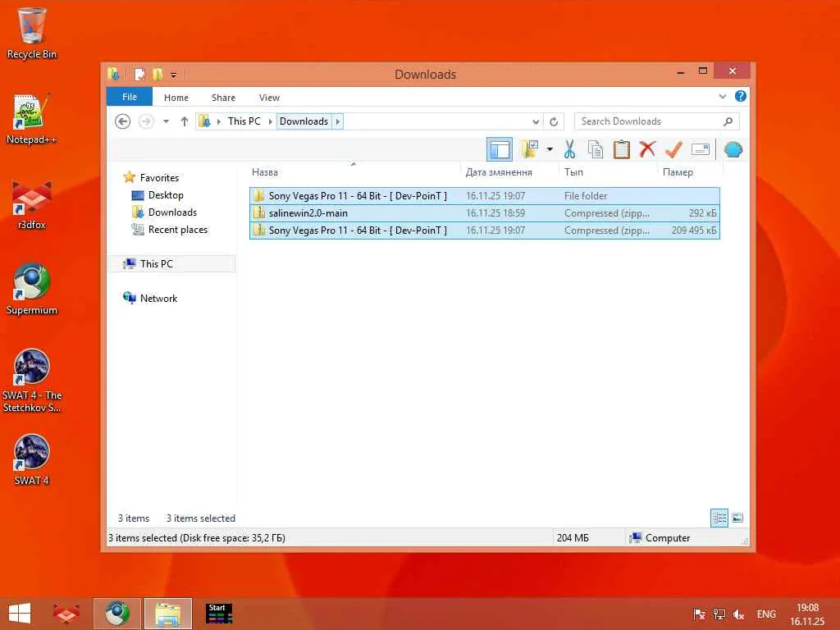Open the SWAT 4 desktop shortcut
Viewport: 840px width, 630px height.
coord(32,460)
